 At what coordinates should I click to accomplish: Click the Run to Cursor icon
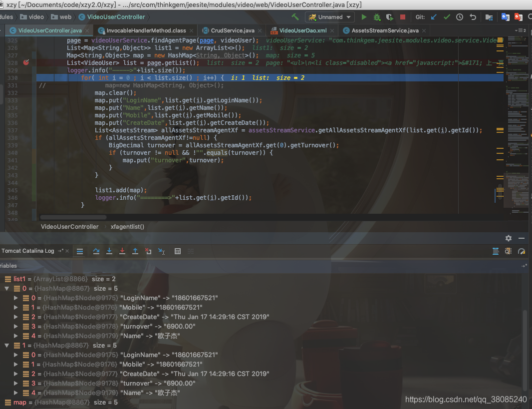[x=162, y=251]
